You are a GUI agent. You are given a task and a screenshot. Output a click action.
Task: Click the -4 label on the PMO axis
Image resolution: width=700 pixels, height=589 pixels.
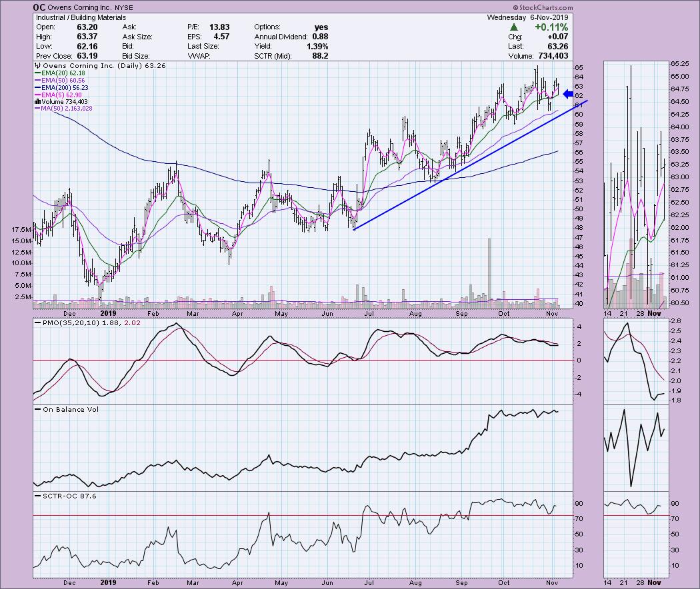(x=579, y=394)
